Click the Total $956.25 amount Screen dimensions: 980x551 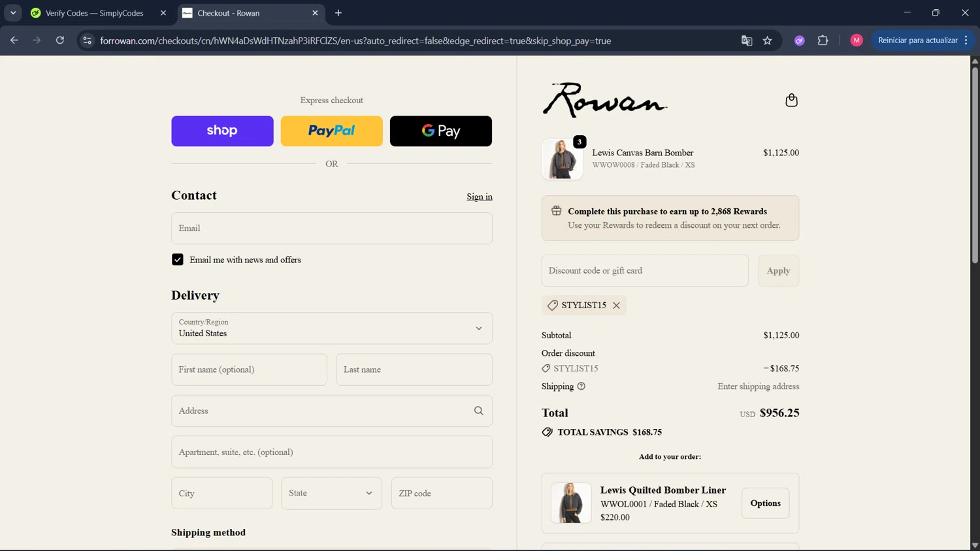(x=779, y=413)
